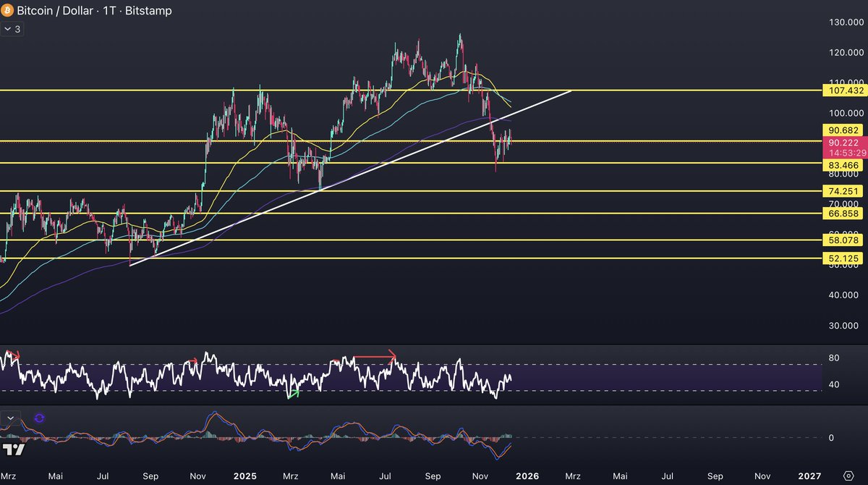The height and width of the screenshot is (485, 868).
Task: Select the 52.125 price level label
Action: [844, 258]
